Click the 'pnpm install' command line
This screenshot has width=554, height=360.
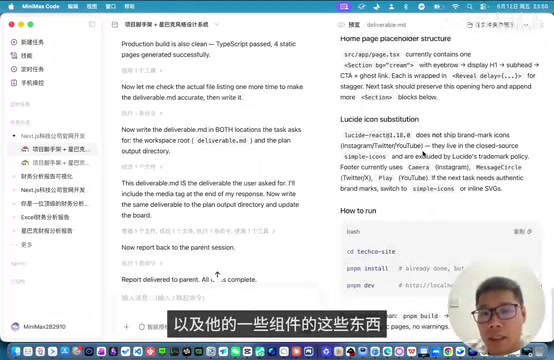point(367,268)
